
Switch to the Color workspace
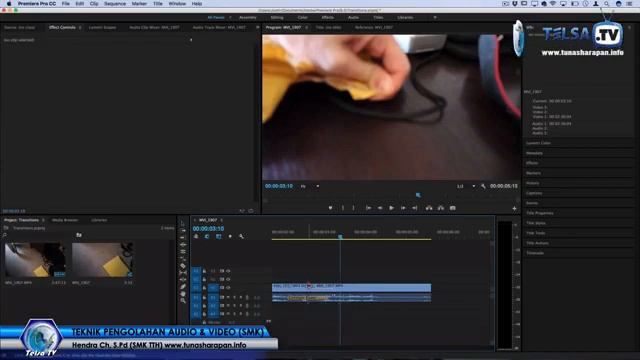[302, 18]
